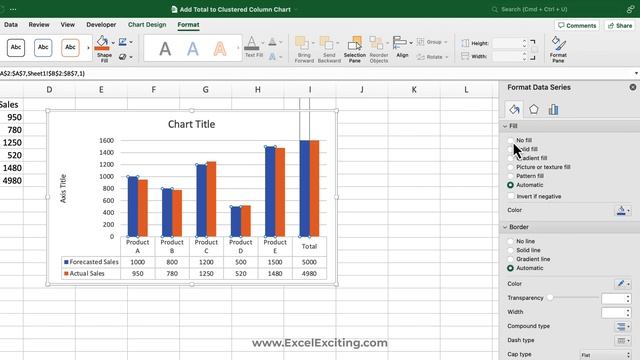Click the border Width input field
The image size is (640, 360).
613,313
